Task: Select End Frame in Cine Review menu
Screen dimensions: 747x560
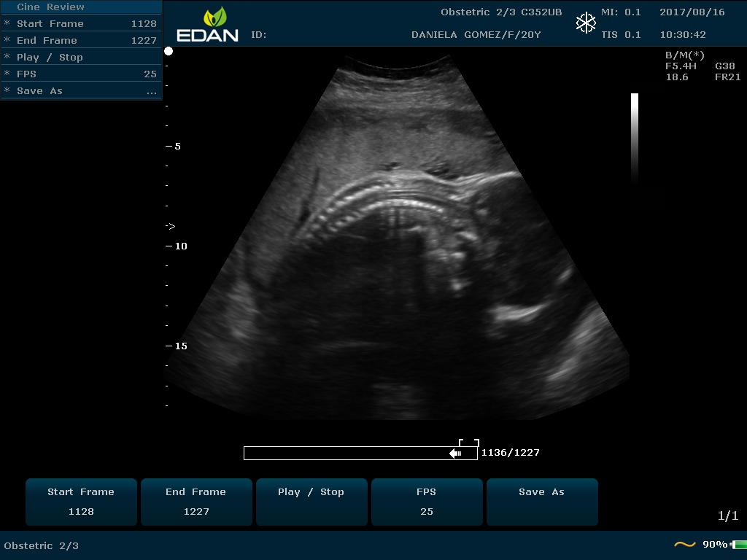Action: (x=81, y=40)
